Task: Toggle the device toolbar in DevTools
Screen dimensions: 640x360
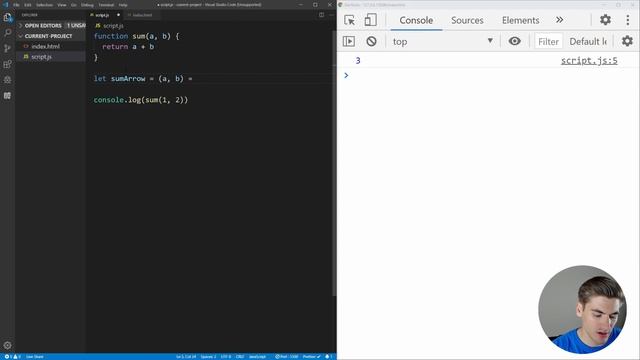Action: pyautogui.click(x=370, y=20)
